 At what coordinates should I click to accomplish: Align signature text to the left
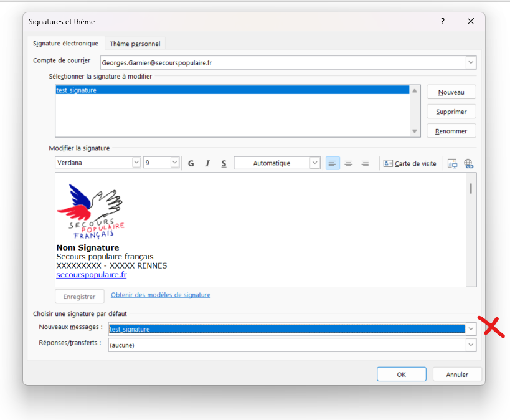click(333, 163)
